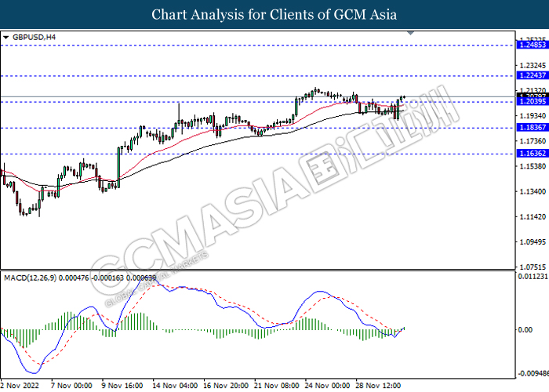Click the 1.15380 price axis value
This screenshot has width=549, height=392.
[533, 166]
